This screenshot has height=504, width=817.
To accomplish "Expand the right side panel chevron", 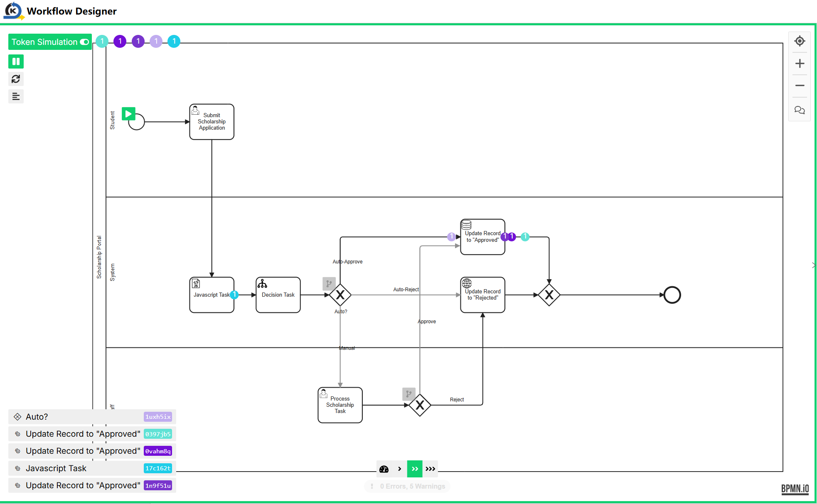I will (x=813, y=265).
